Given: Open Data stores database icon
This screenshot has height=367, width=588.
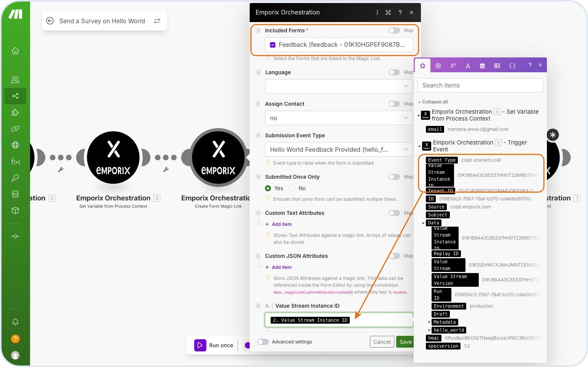Looking at the screenshot, I should click(15, 194).
